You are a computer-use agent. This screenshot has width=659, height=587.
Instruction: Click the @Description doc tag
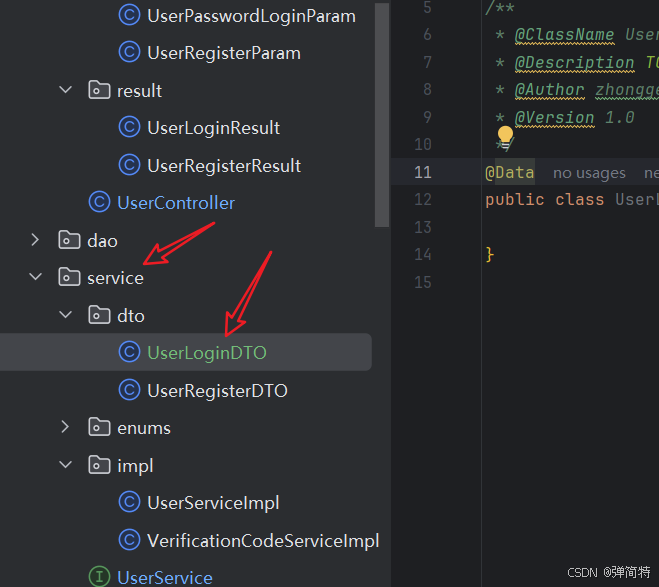click(x=575, y=63)
